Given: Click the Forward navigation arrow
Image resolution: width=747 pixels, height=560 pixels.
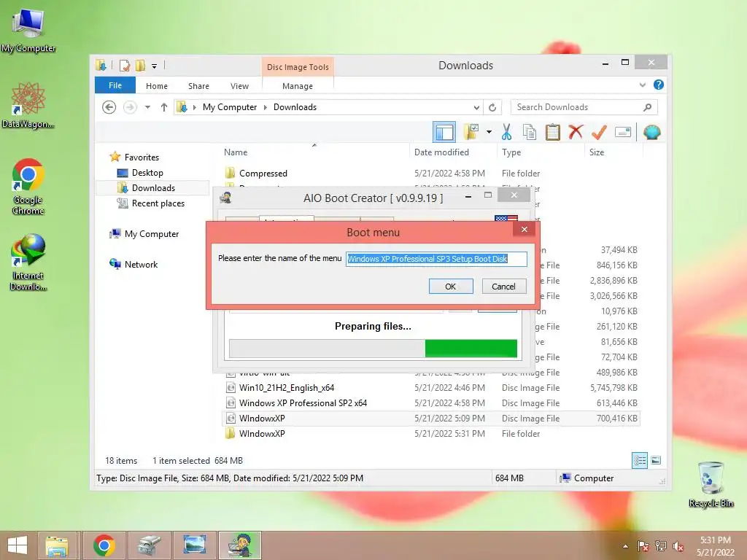Looking at the screenshot, I should (130, 107).
